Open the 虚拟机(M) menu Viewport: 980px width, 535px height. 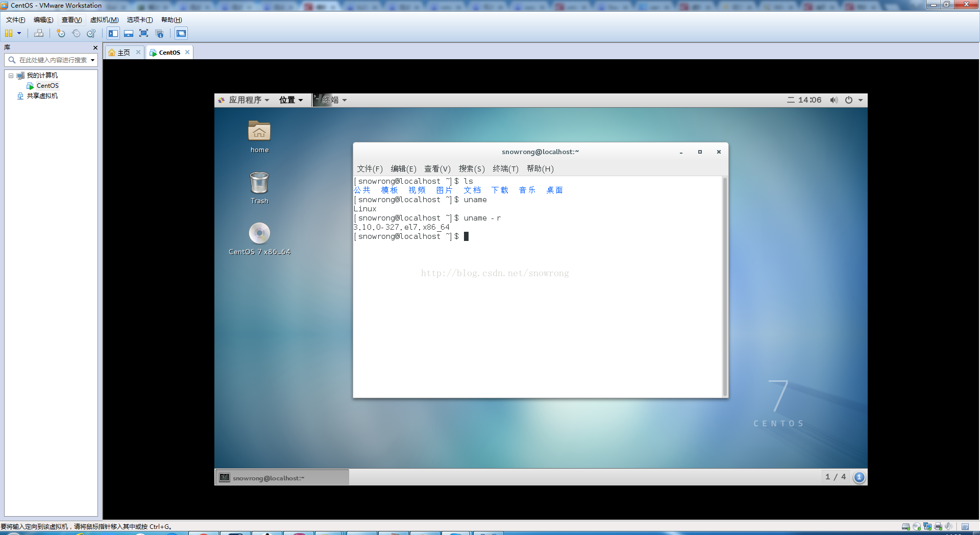coord(105,20)
